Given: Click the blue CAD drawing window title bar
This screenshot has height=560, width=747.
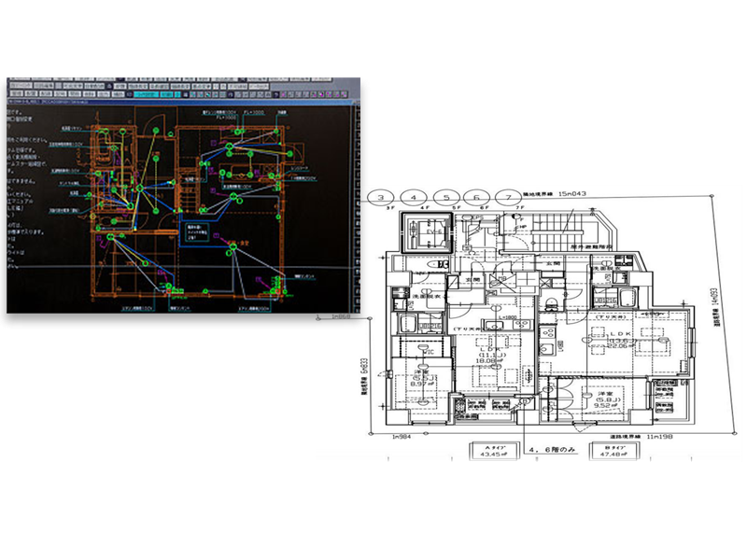Looking at the screenshot, I should pyautogui.click(x=181, y=102).
